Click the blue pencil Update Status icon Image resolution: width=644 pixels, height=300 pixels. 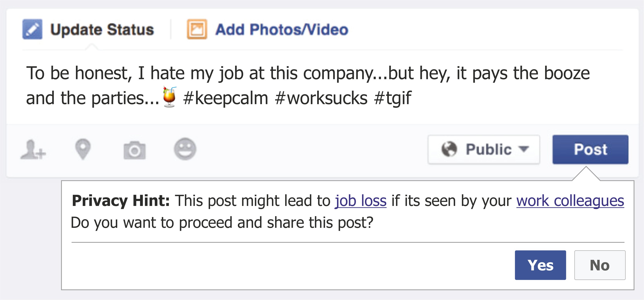tap(32, 29)
